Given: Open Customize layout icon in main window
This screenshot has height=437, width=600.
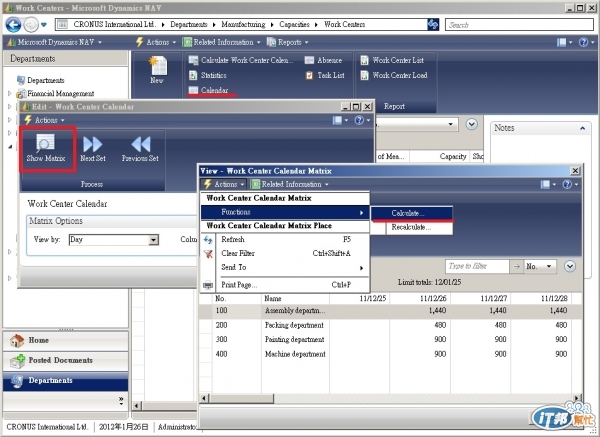Looking at the screenshot, I should (x=563, y=42).
